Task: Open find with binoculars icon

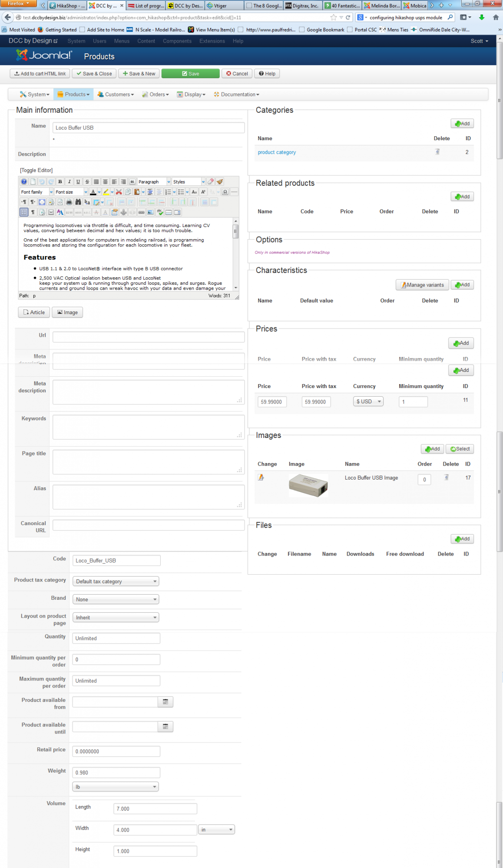Action: pos(78,202)
